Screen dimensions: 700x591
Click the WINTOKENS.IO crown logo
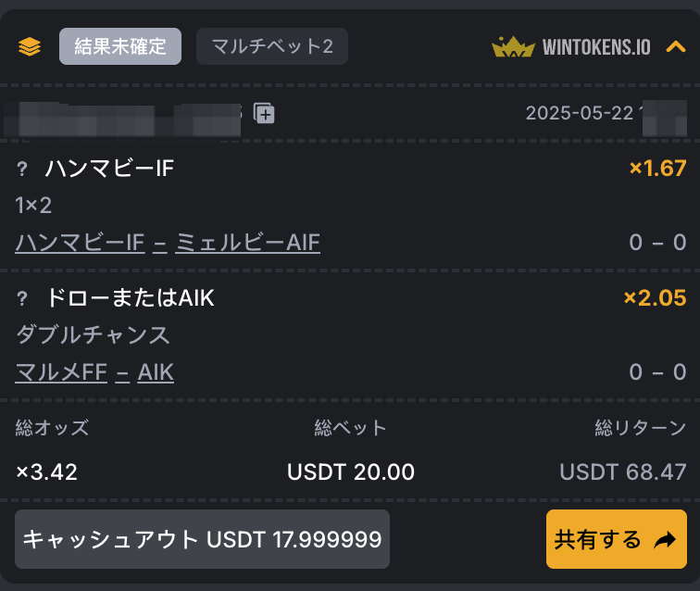[513, 46]
